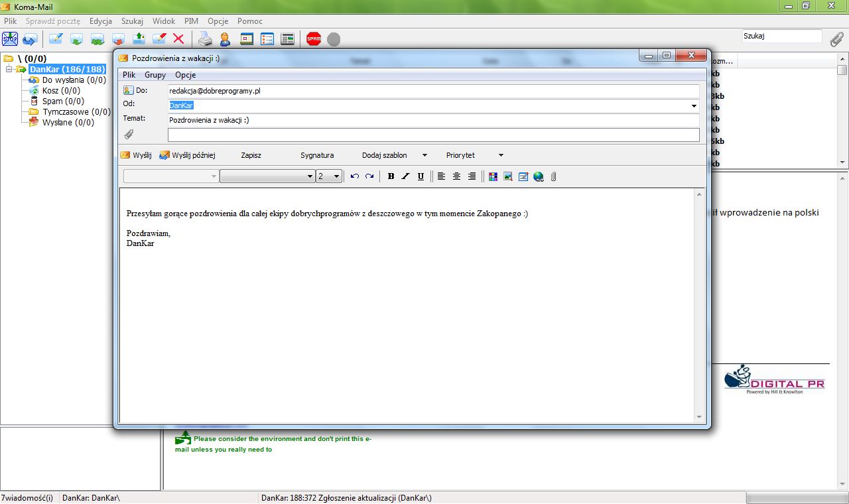Align text left in message editor

point(441,176)
